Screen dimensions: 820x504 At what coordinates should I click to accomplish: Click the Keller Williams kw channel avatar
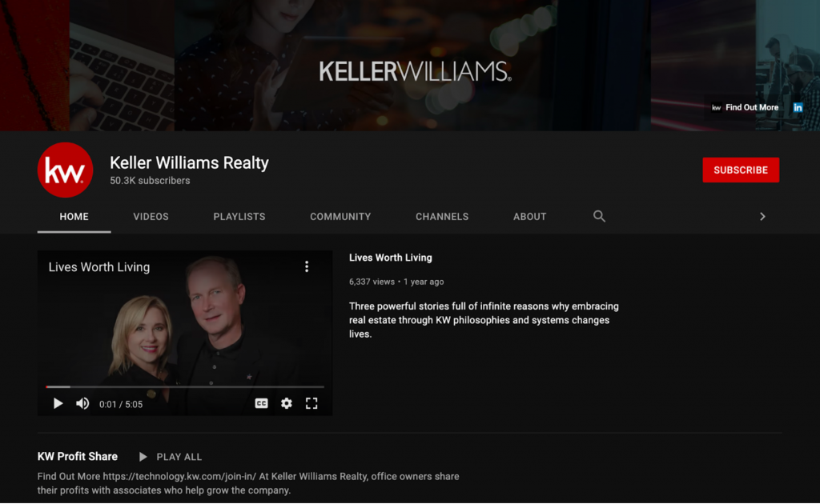(x=66, y=170)
